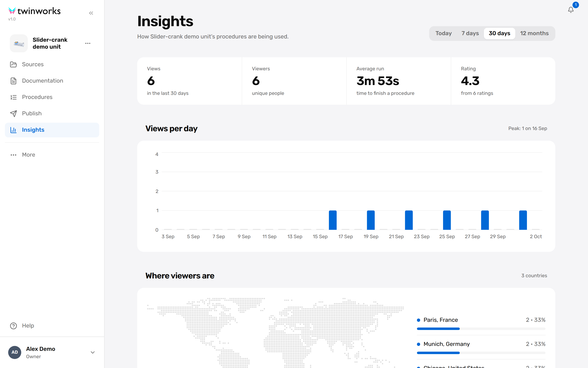Click the 'time to finish a procedure' text
Image resolution: width=588 pixels, height=368 pixels.
click(x=385, y=93)
